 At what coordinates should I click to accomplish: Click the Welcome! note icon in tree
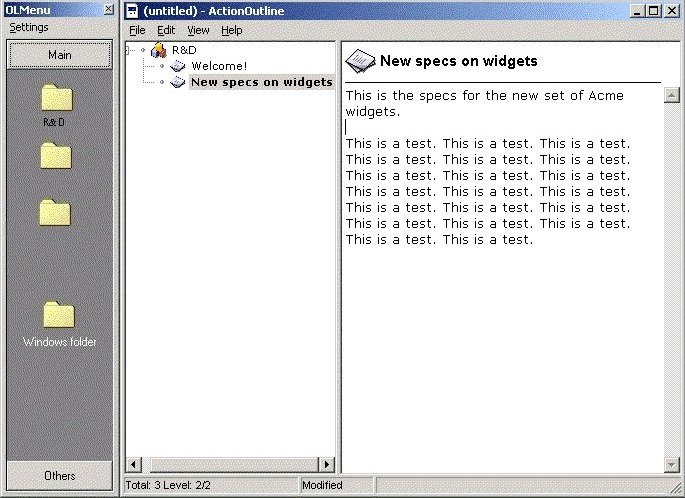[177, 66]
